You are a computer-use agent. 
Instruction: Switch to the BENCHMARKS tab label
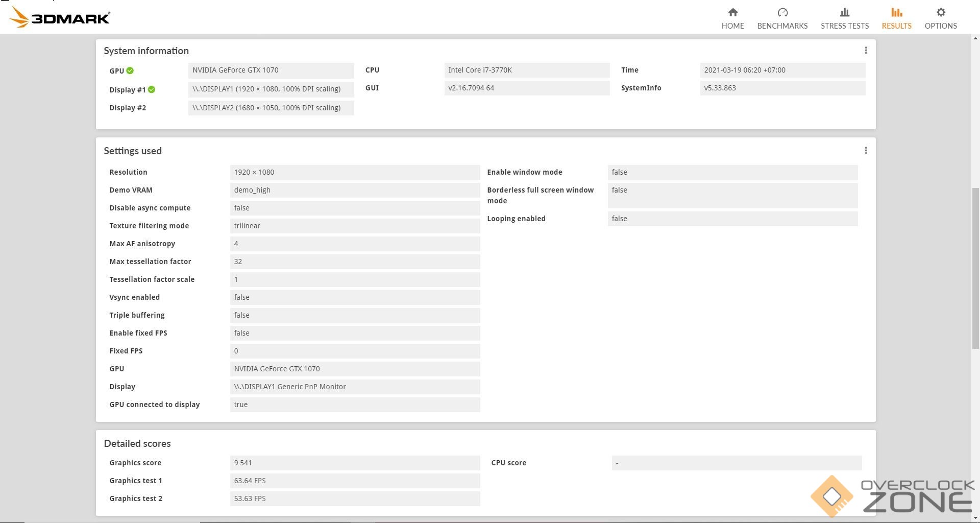[x=782, y=26]
